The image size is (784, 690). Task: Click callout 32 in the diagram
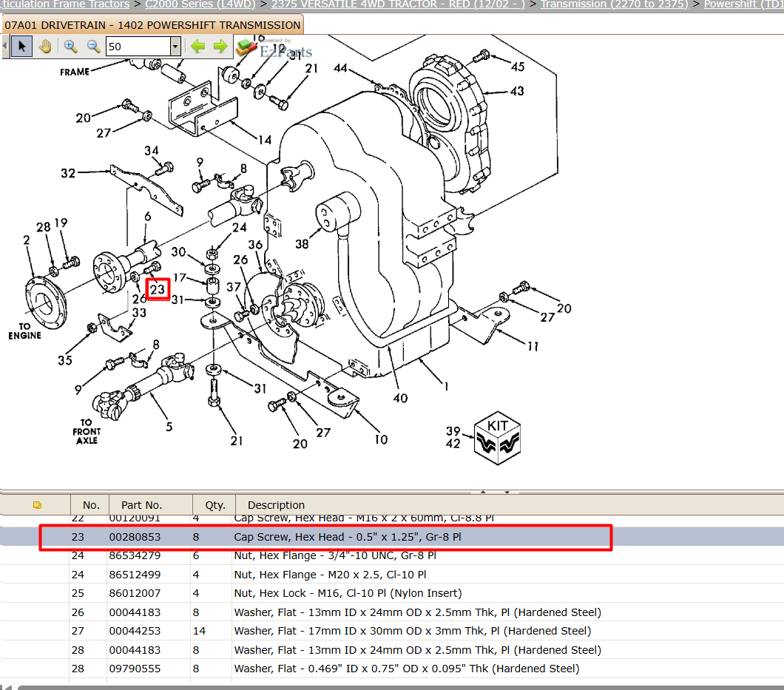[x=68, y=174]
